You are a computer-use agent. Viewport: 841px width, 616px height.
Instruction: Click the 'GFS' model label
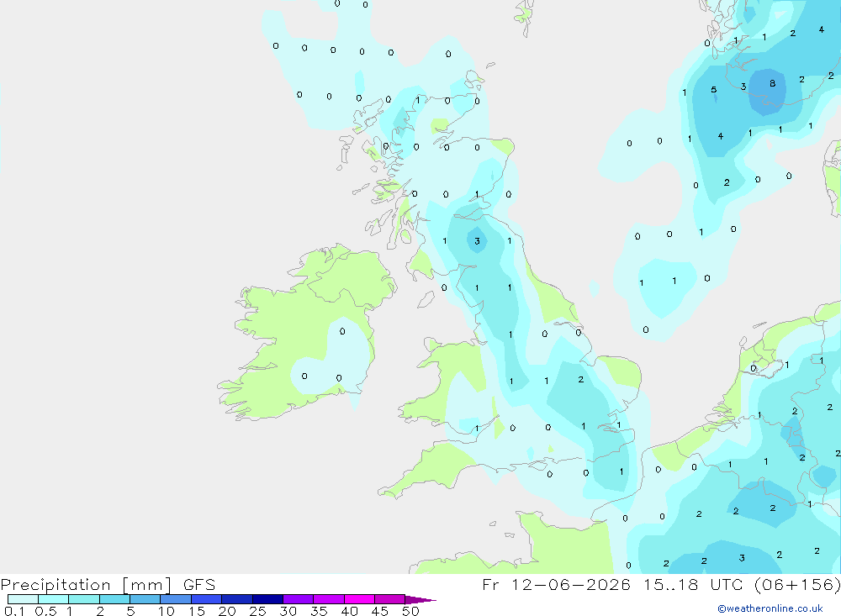tap(199, 585)
